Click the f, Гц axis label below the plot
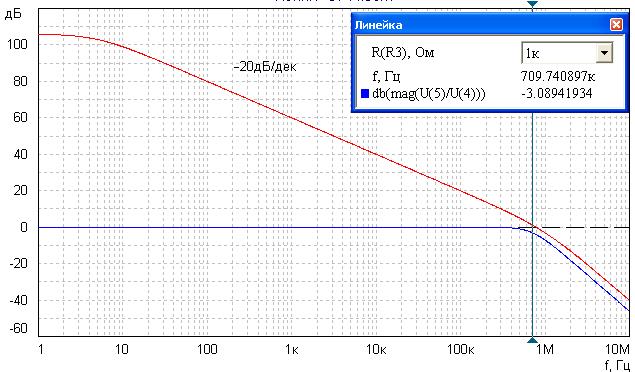The image size is (635, 372). (x=617, y=366)
